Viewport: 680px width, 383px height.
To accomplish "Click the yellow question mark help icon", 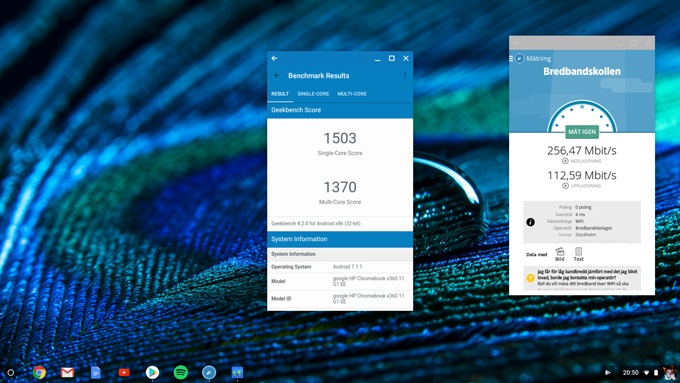I will [x=530, y=278].
